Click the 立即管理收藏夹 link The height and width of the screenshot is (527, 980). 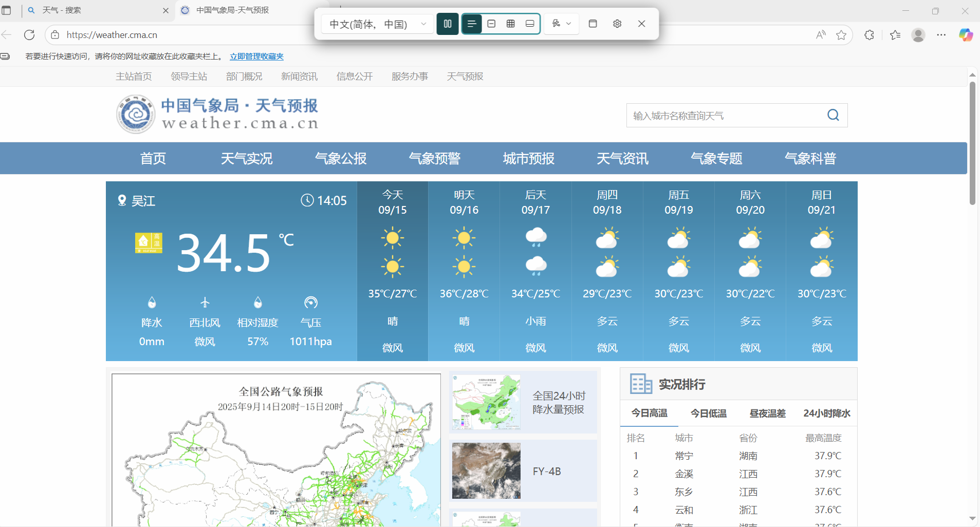(x=256, y=57)
